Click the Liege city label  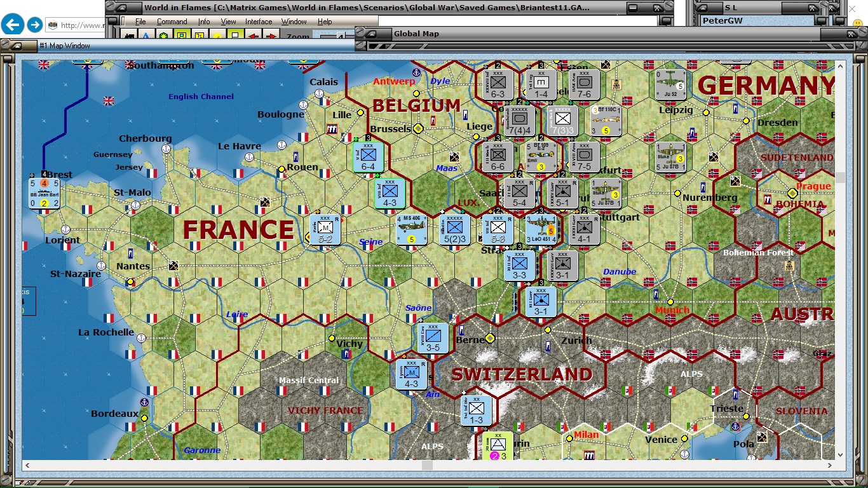[479, 126]
